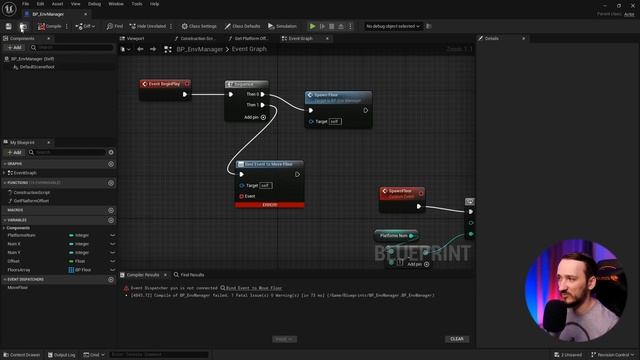Close the Event Graph tab
The height and width of the screenshot is (360, 640).
coord(327,38)
